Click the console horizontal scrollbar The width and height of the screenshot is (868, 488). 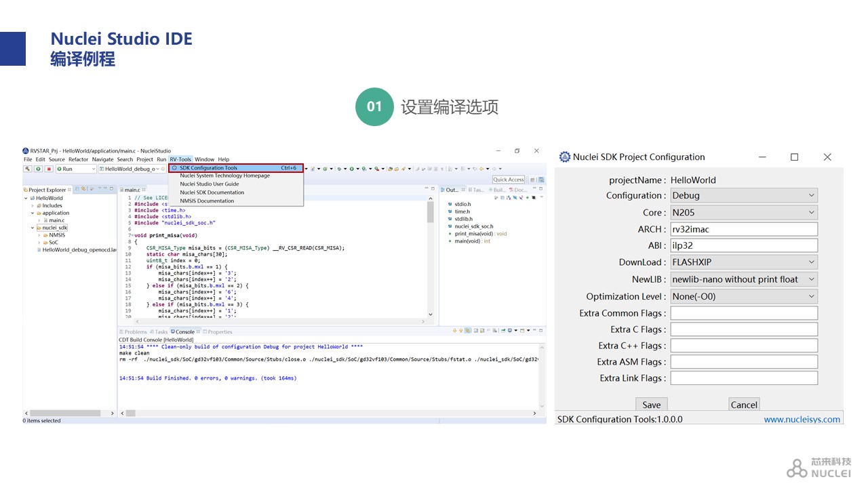[x=329, y=413]
